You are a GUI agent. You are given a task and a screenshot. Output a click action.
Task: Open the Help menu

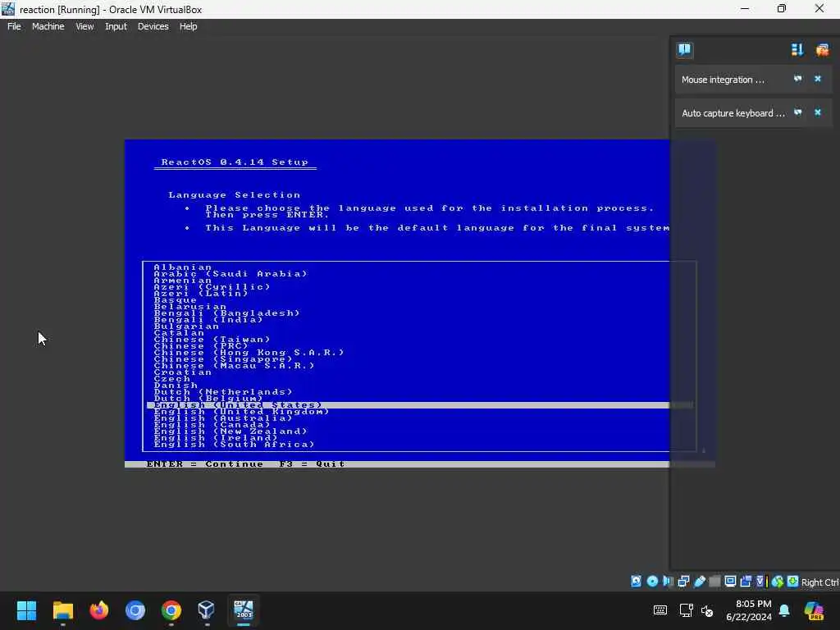pos(188,26)
